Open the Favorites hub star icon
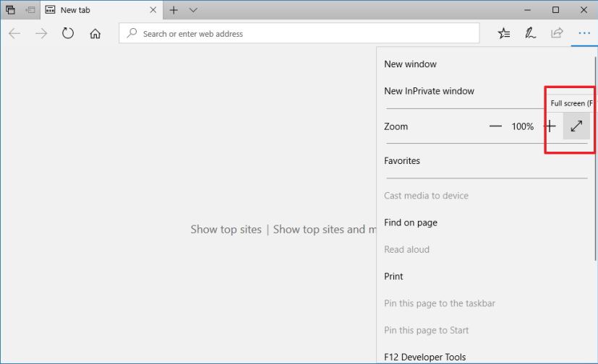Image resolution: width=598 pixels, height=364 pixels. click(x=504, y=33)
